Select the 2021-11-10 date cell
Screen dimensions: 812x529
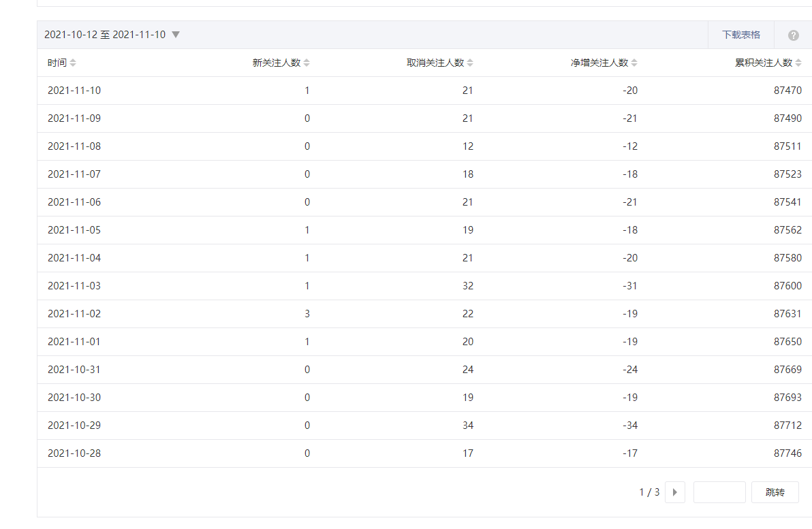[74, 91]
